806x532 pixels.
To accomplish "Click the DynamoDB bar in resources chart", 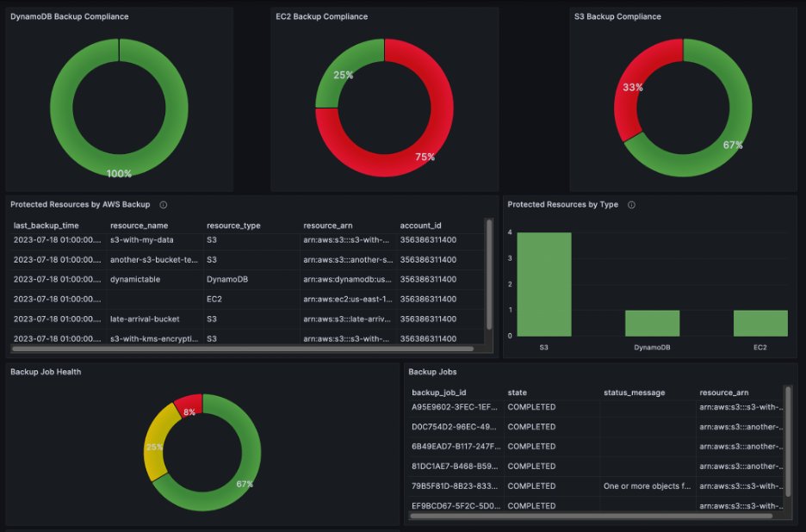I will coord(653,324).
